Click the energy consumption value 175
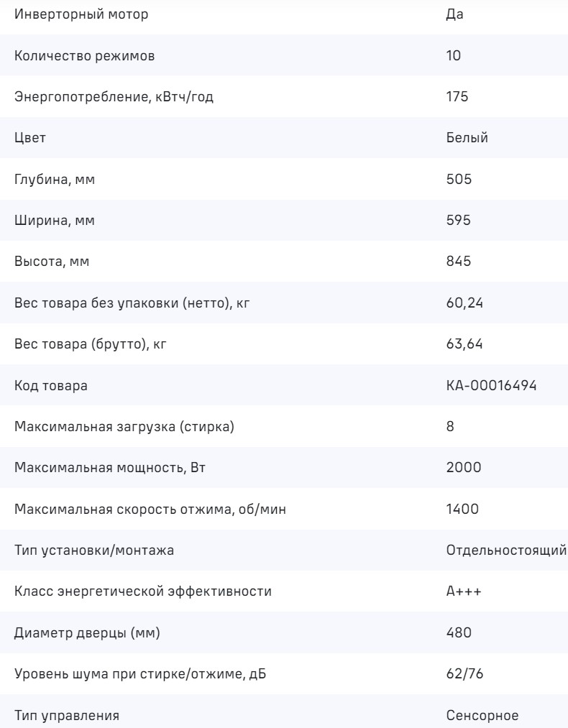 click(x=457, y=97)
